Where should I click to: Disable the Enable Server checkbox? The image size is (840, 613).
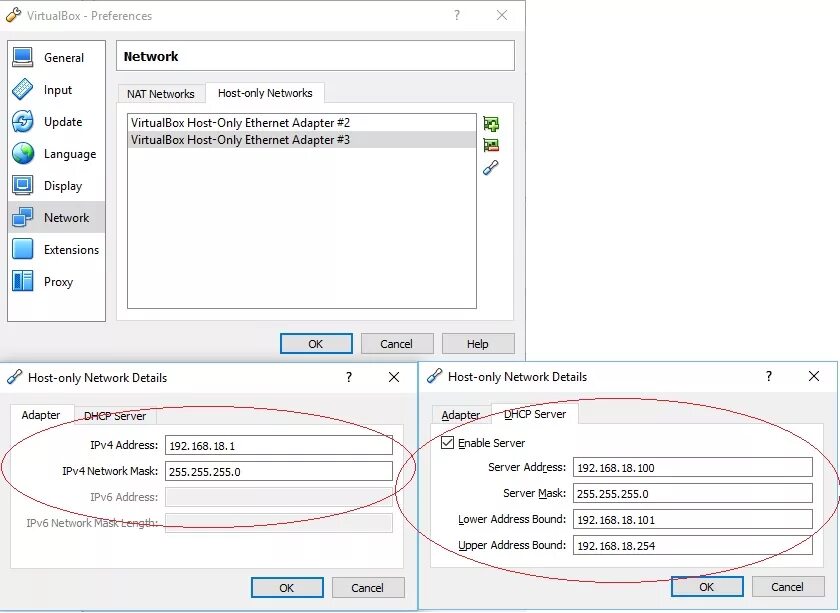click(447, 443)
